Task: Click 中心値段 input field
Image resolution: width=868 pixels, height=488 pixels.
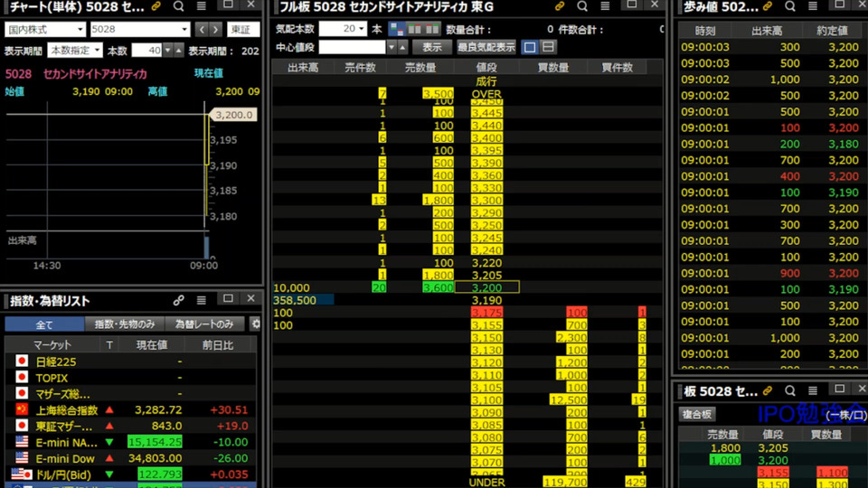Action: [x=352, y=47]
